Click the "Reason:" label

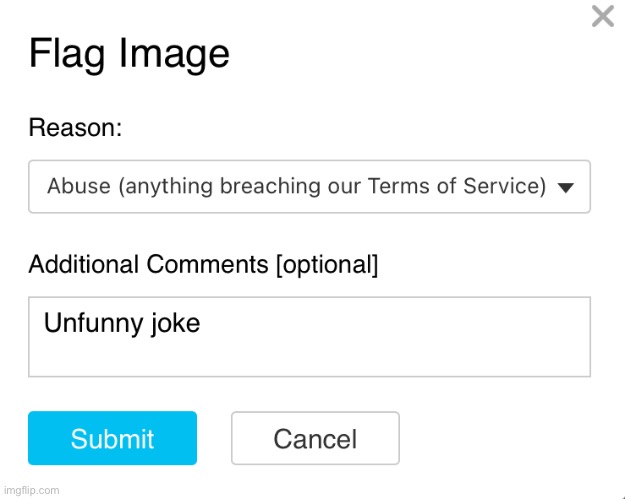click(x=75, y=128)
